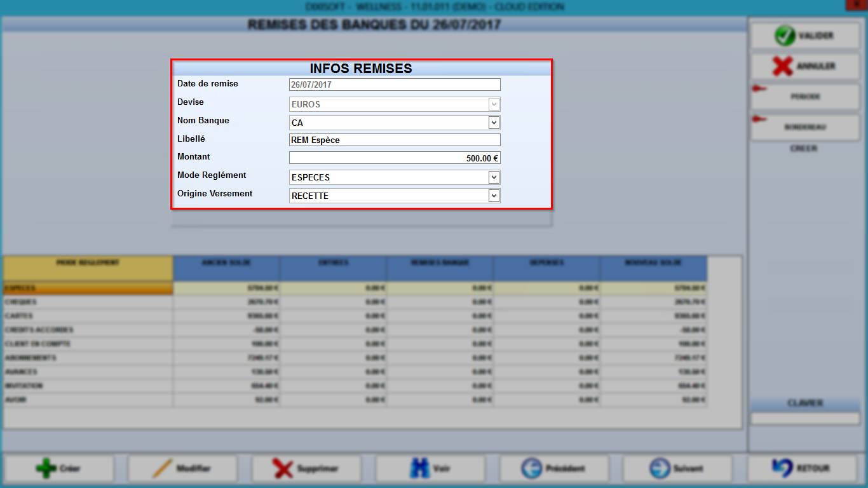Click the Suivant right arrow icon
Screen dimensions: 868x488
[660, 469]
